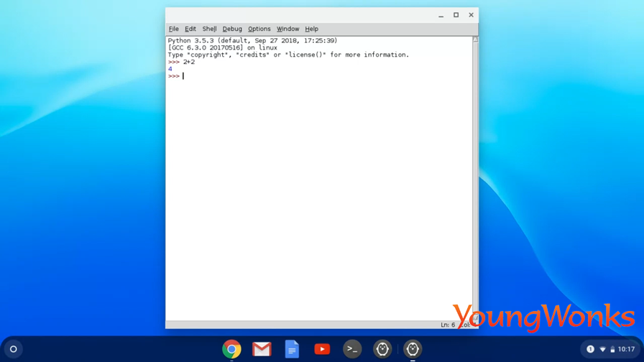644x362 pixels.
Task: Open the Edit menu
Action: click(190, 29)
